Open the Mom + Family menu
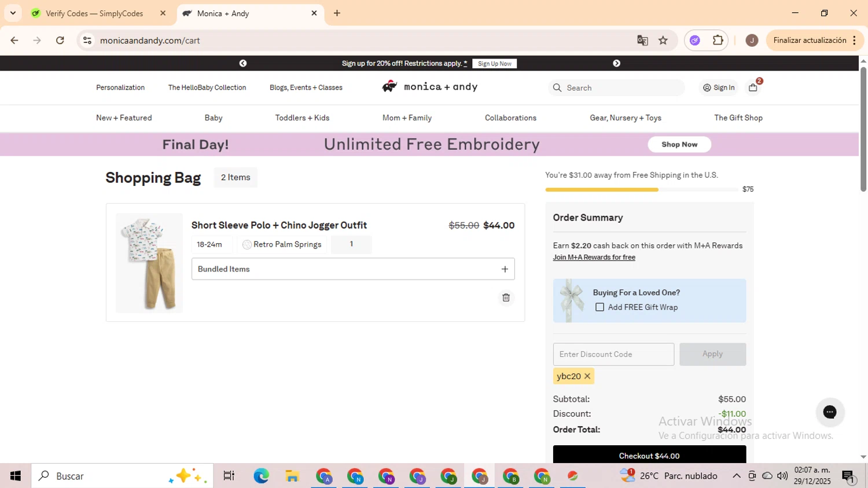 407,118
